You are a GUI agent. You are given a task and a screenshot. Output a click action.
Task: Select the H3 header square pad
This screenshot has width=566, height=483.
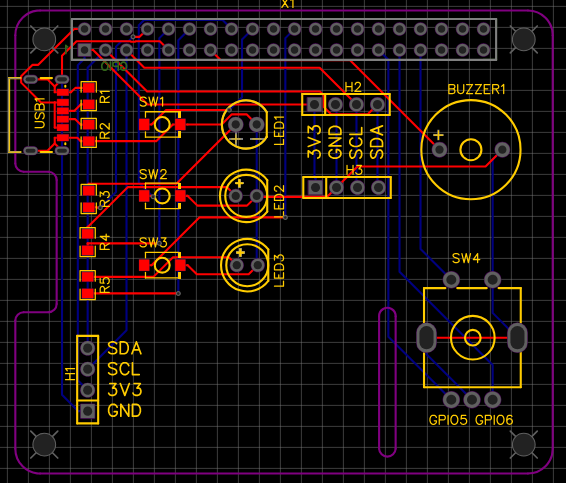315,187
